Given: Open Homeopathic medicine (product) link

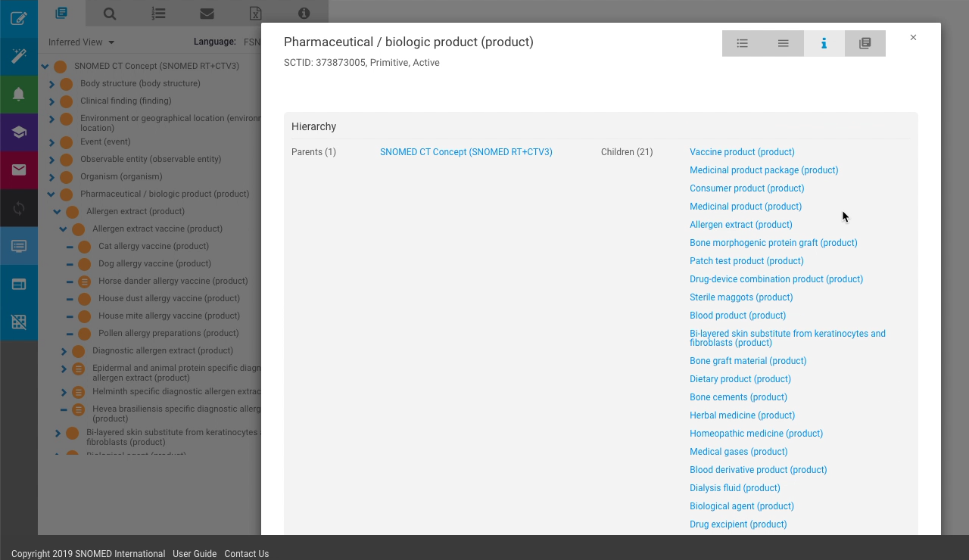Looking at the screenshot, I should click(756, 434).
